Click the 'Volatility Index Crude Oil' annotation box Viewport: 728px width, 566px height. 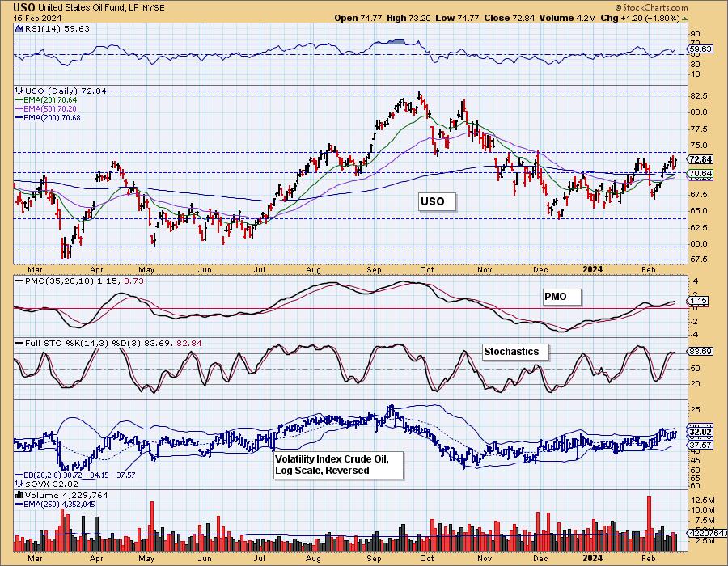click(x=338, y=465)
